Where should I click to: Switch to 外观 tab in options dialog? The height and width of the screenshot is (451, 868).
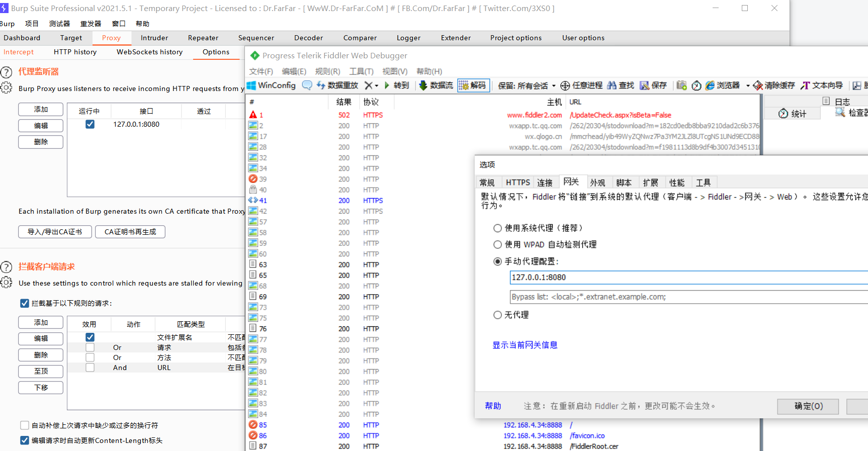597,183
